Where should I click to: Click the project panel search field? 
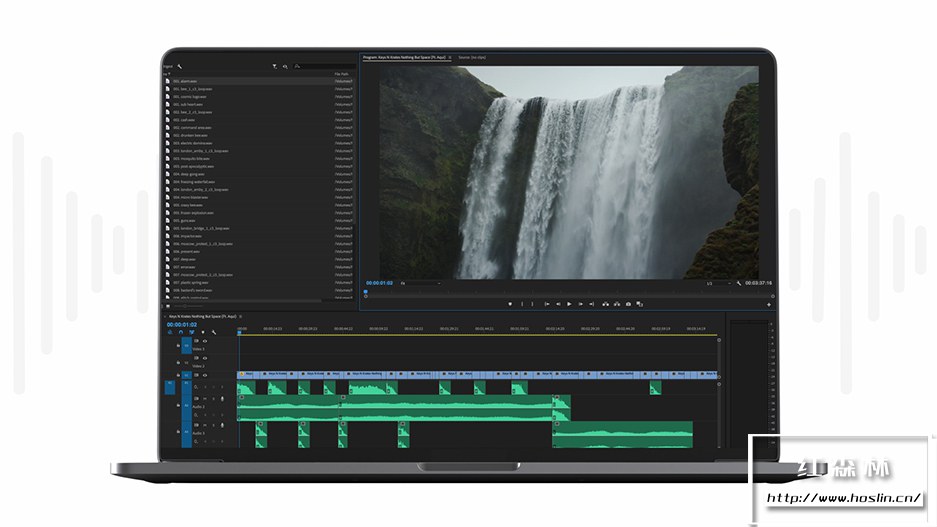click(x=324, y=66)
